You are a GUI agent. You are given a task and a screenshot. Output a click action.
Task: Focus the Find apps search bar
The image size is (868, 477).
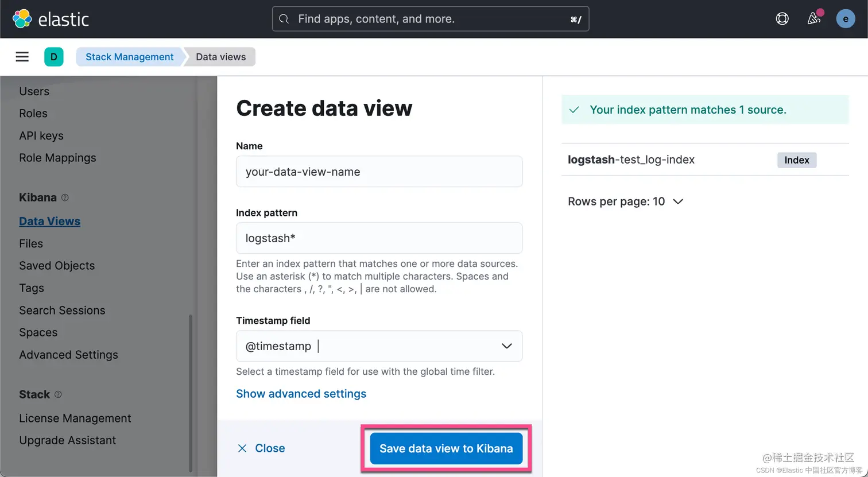[x=431, y=19]
